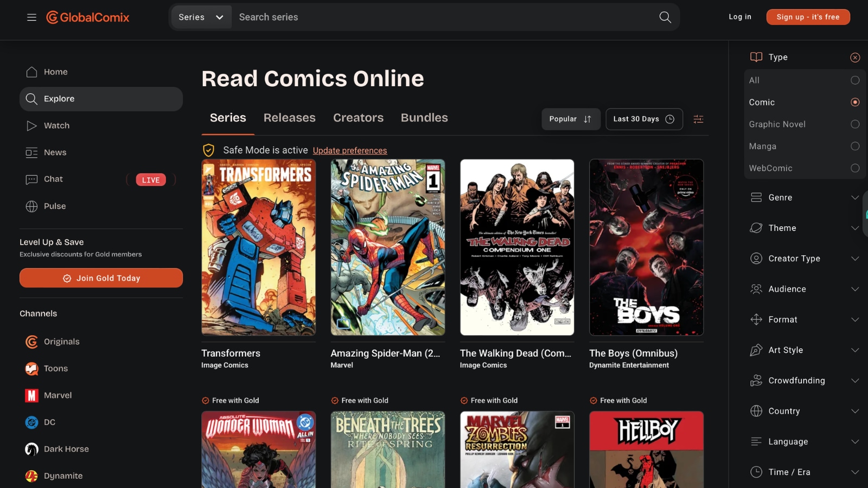Switch to the Releases tab
Viewport: 868px width, 488px height.
click(x=290, y=118)
